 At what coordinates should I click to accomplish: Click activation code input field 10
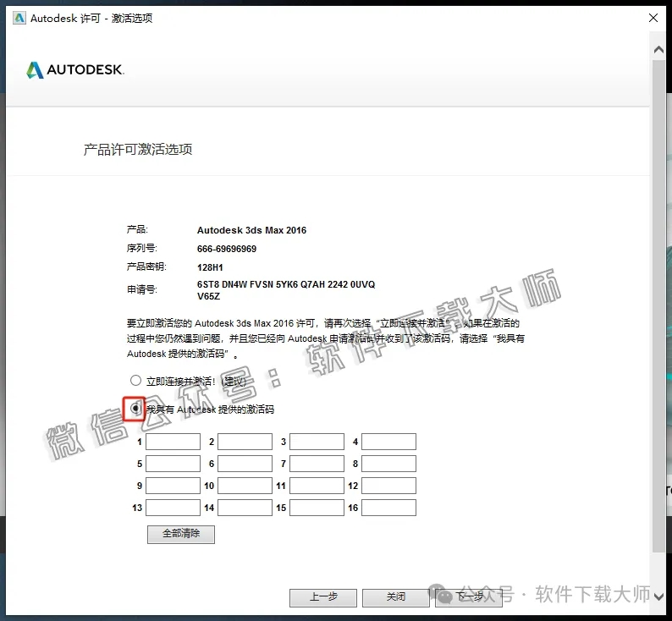pyautogui.click(x=245, y=486)
